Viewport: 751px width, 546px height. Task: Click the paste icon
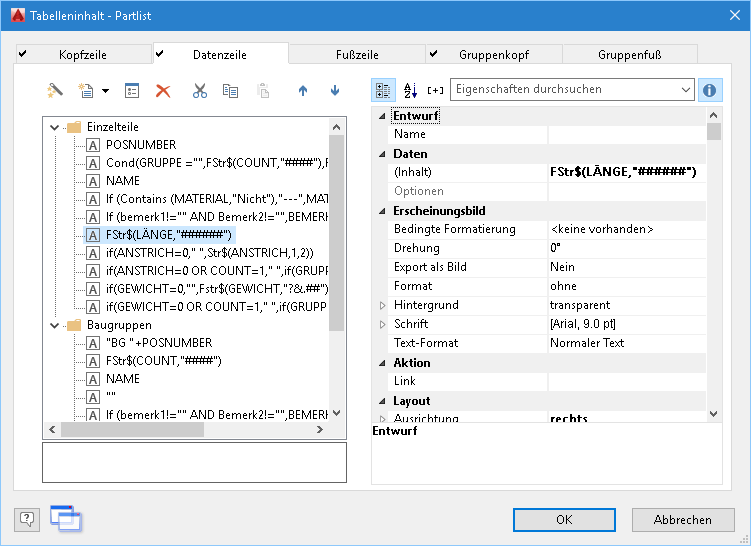point(263,91)
